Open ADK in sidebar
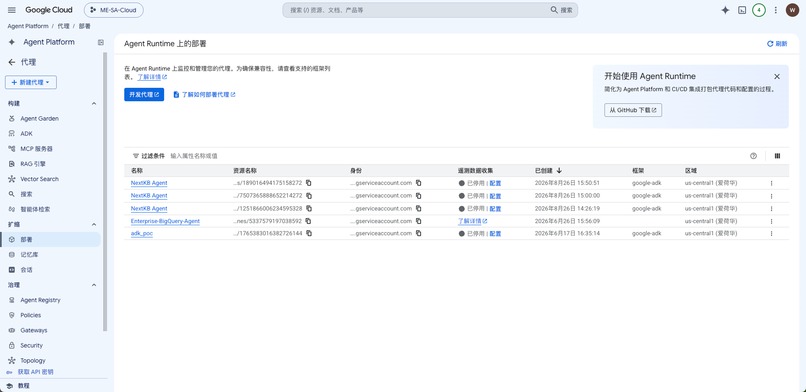The image size is (806, 392). click(x=26, y=134)
